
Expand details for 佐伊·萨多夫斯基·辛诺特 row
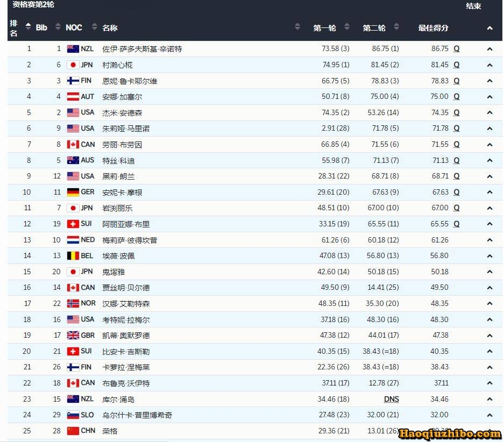click(489, 49)
